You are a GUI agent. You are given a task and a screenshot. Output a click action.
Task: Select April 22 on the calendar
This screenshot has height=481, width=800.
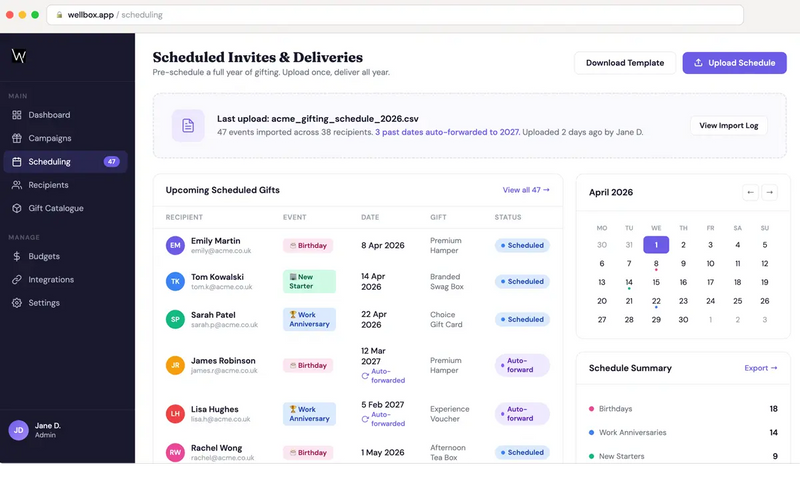click(x=656, y=301)
